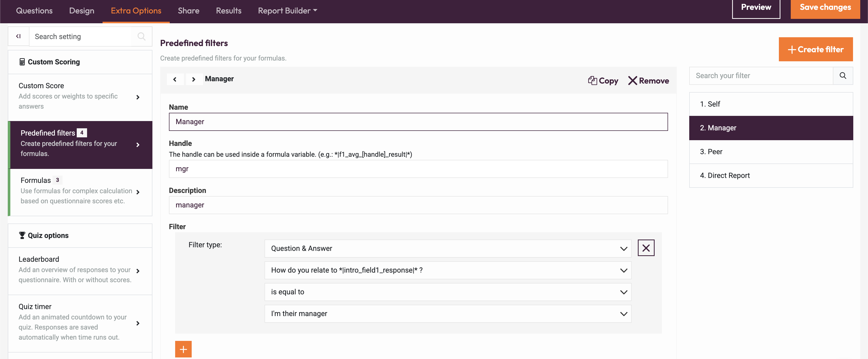
Task: Open the question selection dropdown
Action: coord(447,270)
